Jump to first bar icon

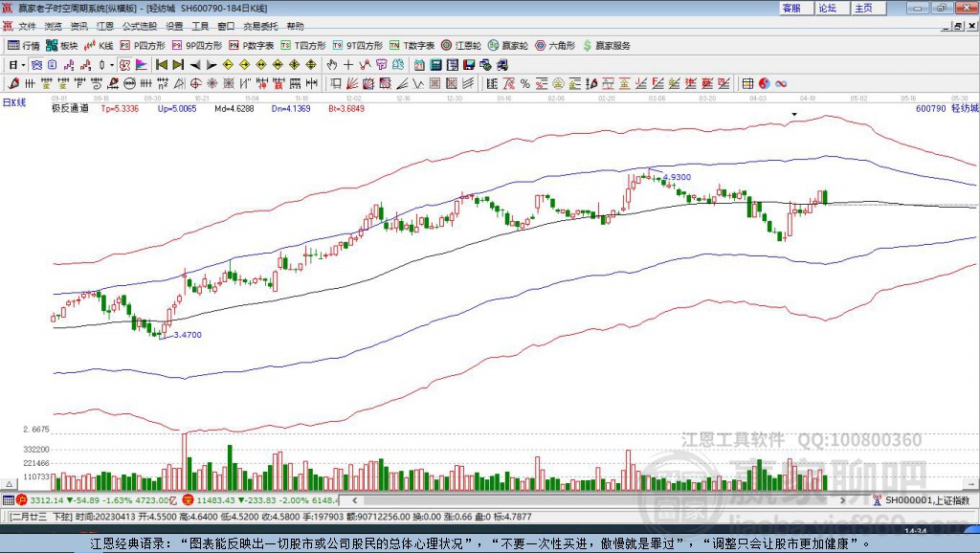(162, 65)
